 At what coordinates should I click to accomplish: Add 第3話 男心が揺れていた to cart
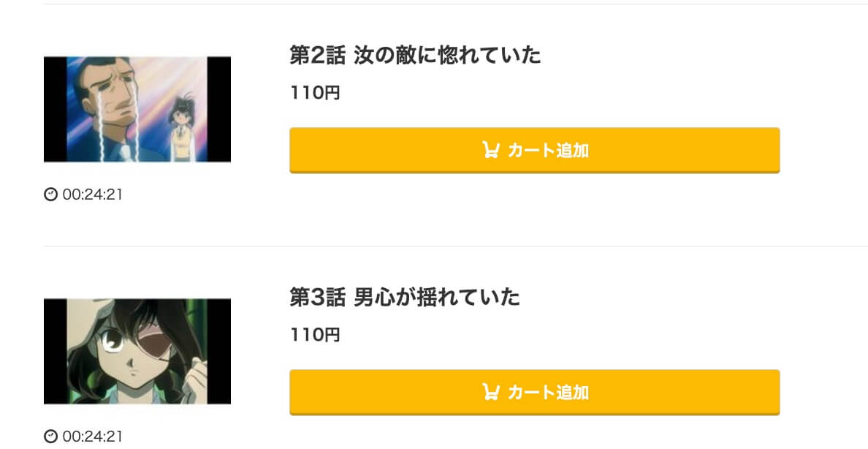(534, 392)
